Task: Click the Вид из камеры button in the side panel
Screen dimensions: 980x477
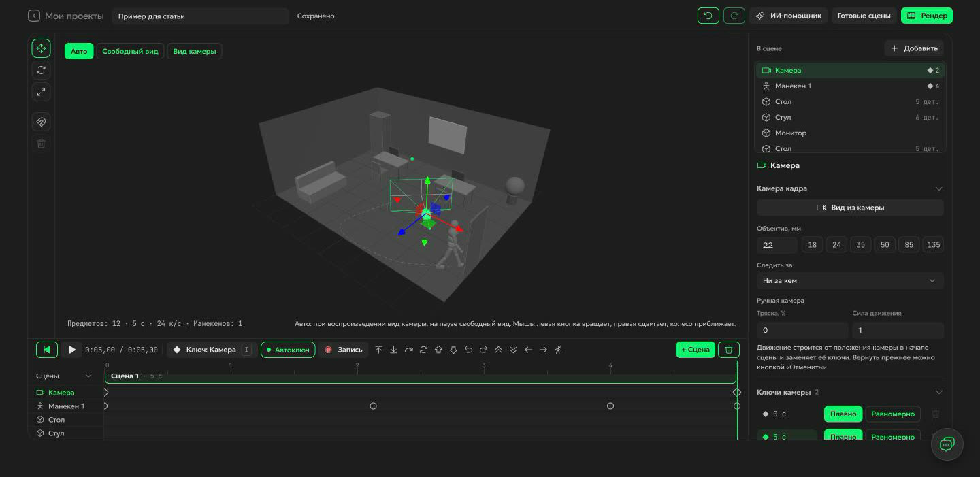Action: [x=850, y=208]
